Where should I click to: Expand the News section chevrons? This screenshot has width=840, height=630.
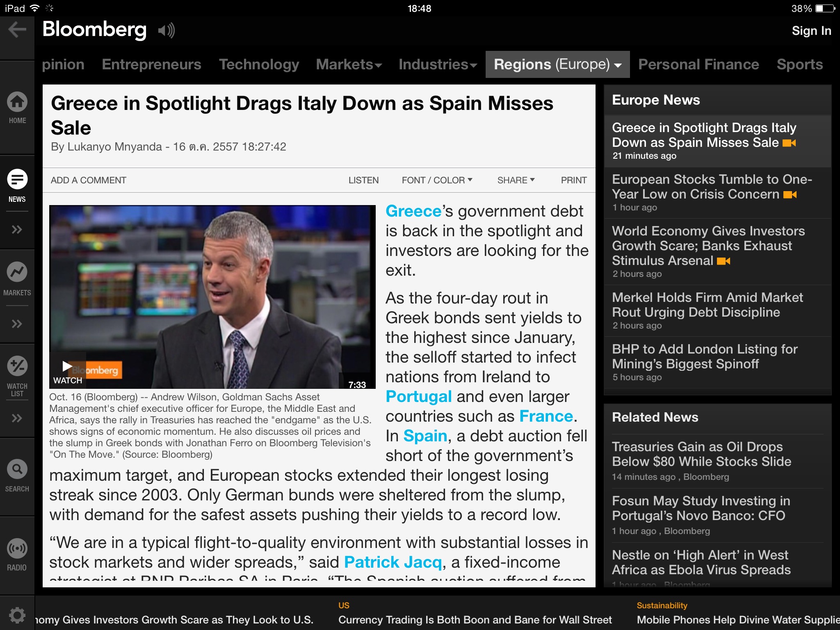(x=17, y=229)
